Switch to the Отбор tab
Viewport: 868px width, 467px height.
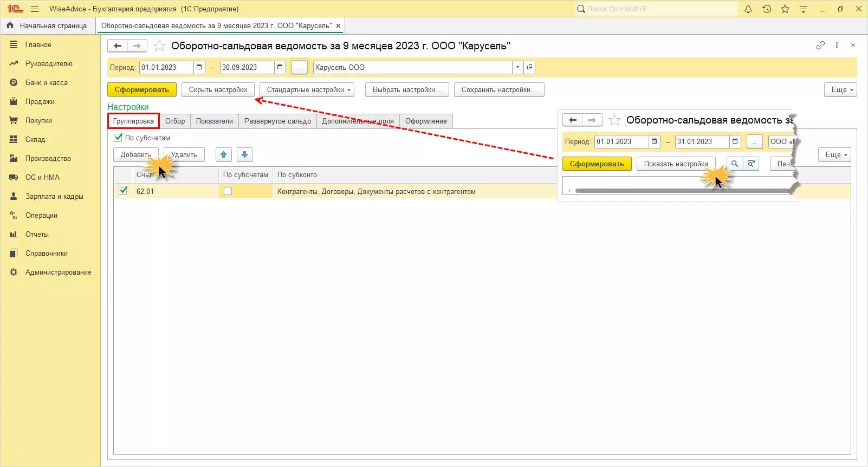click(175, 121)
